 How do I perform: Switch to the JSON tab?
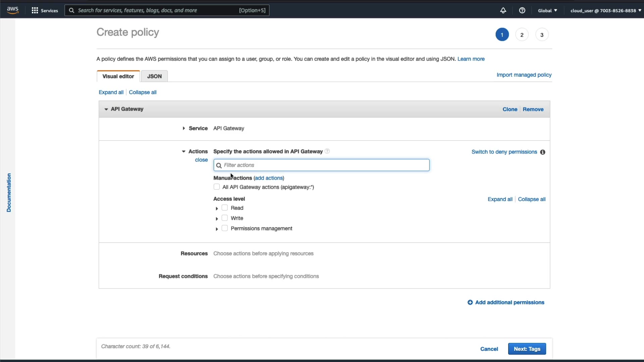[x=154, y=76]
